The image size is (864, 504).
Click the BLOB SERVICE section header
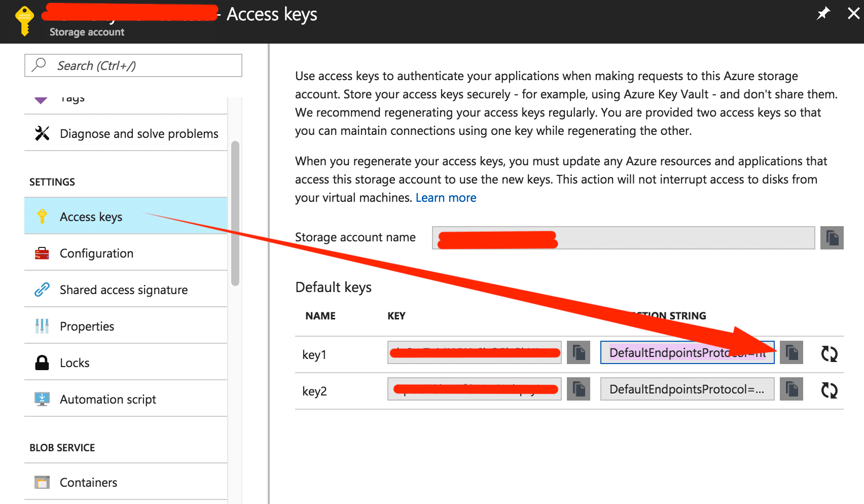[62, 448]
